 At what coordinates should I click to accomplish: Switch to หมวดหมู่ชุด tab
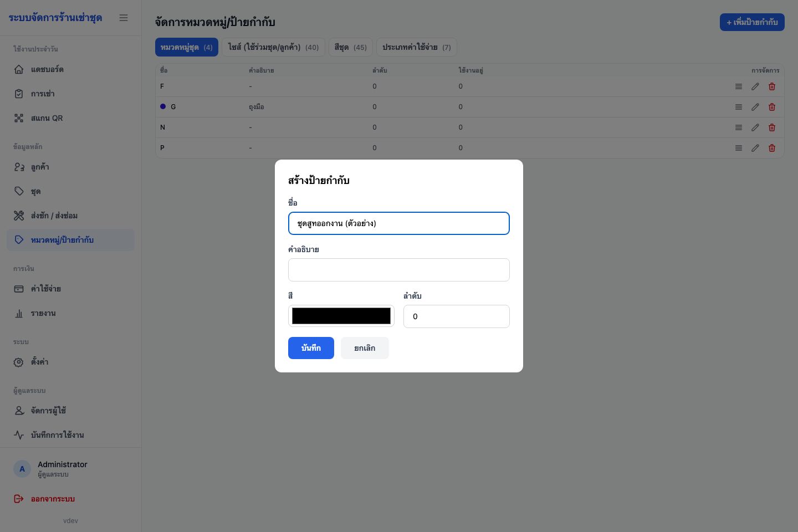[x=187, y=47]
